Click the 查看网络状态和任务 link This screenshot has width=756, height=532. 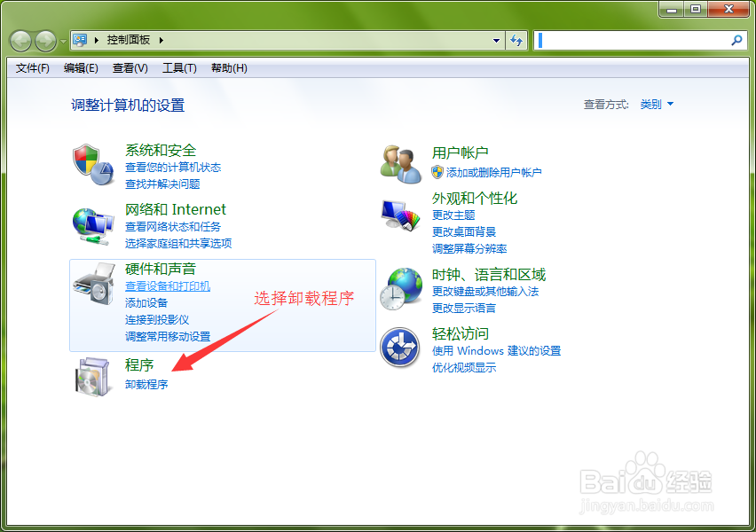(173, 226)
